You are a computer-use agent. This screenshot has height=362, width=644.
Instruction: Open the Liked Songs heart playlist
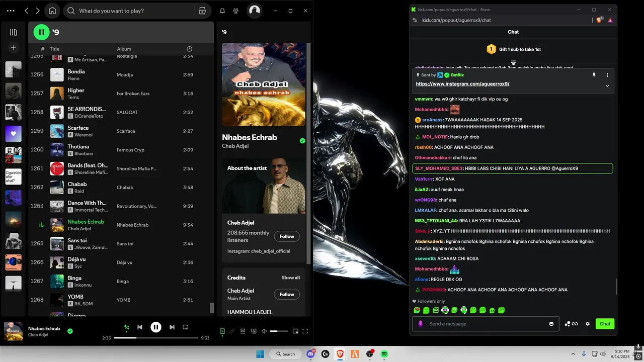(14, 134)
